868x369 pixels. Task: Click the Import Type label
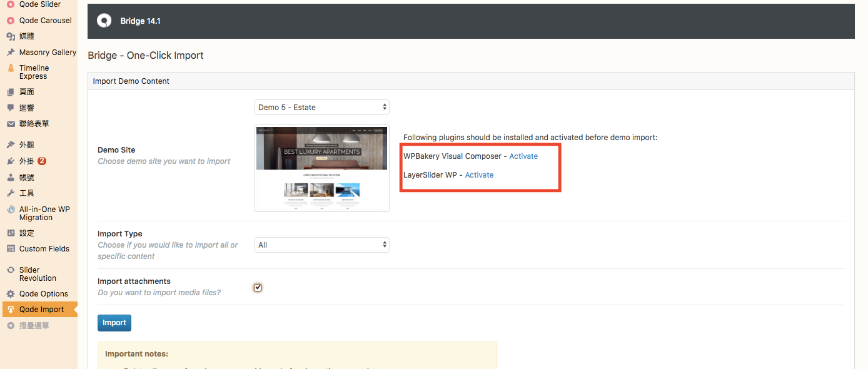[120, 234]
